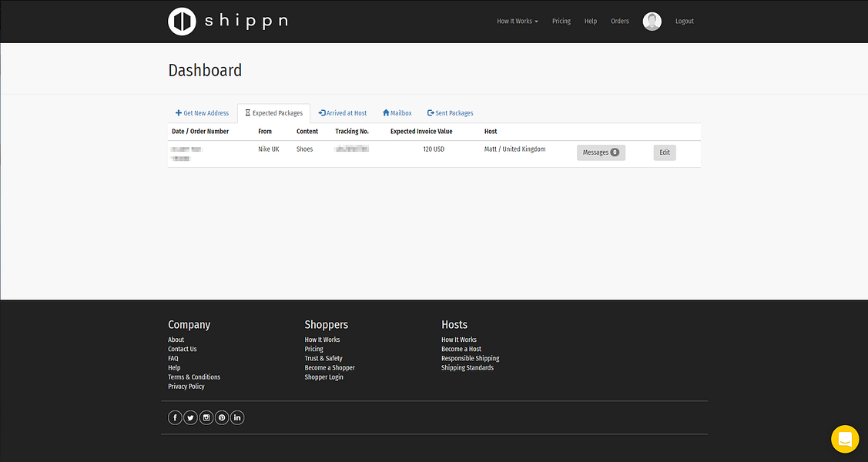Screen dimensions: 868x462
Task: Click the Tracking No. column header
Action: click(x=352, y=132)
